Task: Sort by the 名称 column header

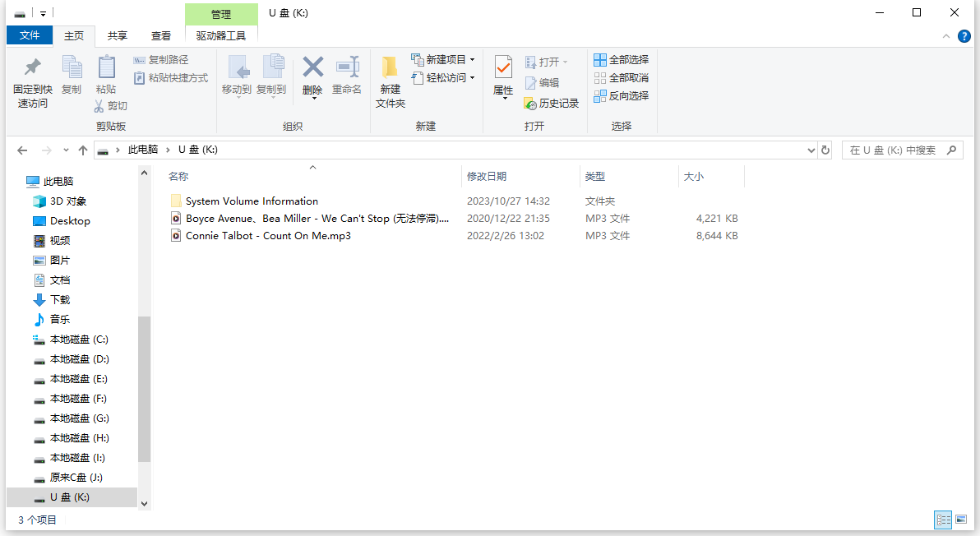Action: click(312, 177)
